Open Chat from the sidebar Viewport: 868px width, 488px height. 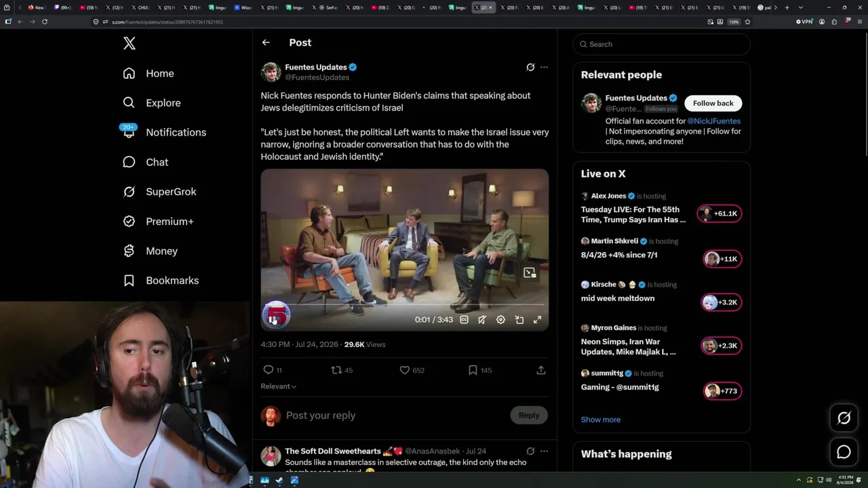pyautogui.click(x=145, y=162)
